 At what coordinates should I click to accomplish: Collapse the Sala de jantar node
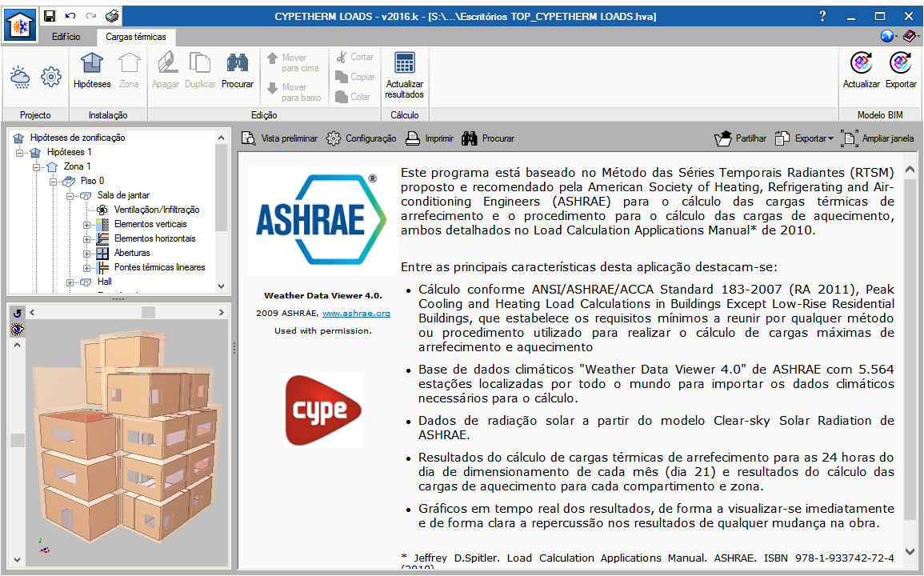70,196
